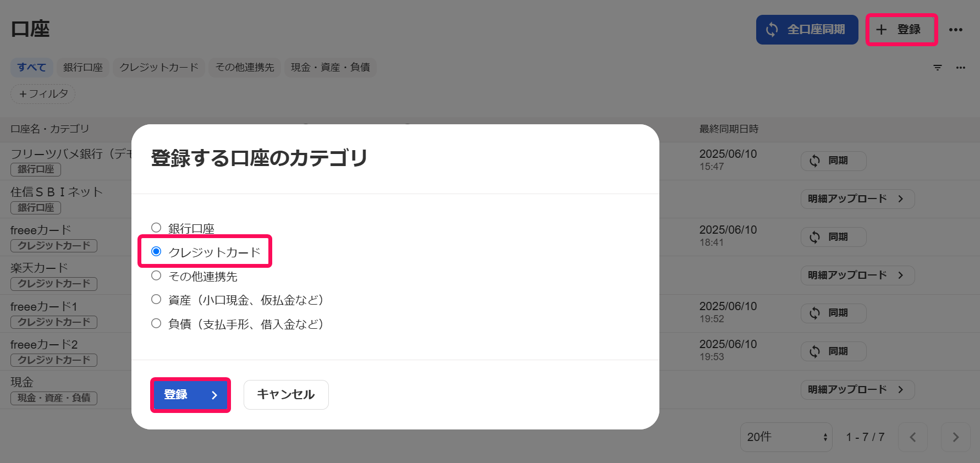This screenshot has height=463, width=980.
Task: Open the 20件 page size dropdown
Action: 786,437
